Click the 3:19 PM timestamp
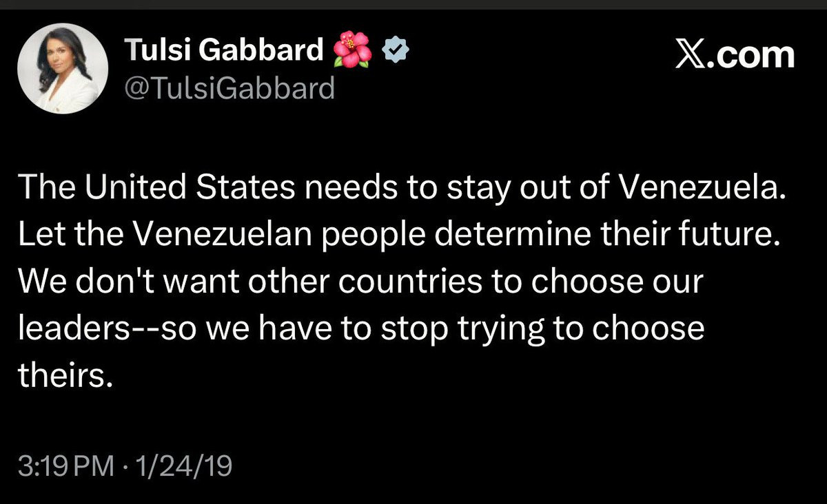Image resolution: width=827 pixels, height=504 pixels. pyautogui.click(x=66, y=468)
